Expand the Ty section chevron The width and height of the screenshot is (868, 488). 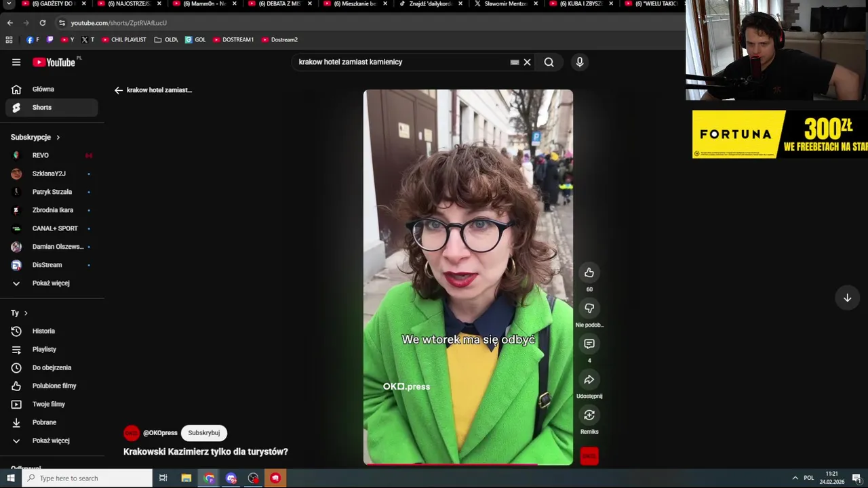click(26, 313)
